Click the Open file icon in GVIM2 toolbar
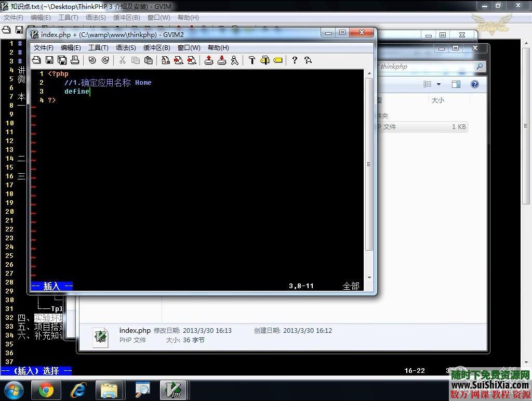Screen dimensions: 532x401 click(37, 60)
